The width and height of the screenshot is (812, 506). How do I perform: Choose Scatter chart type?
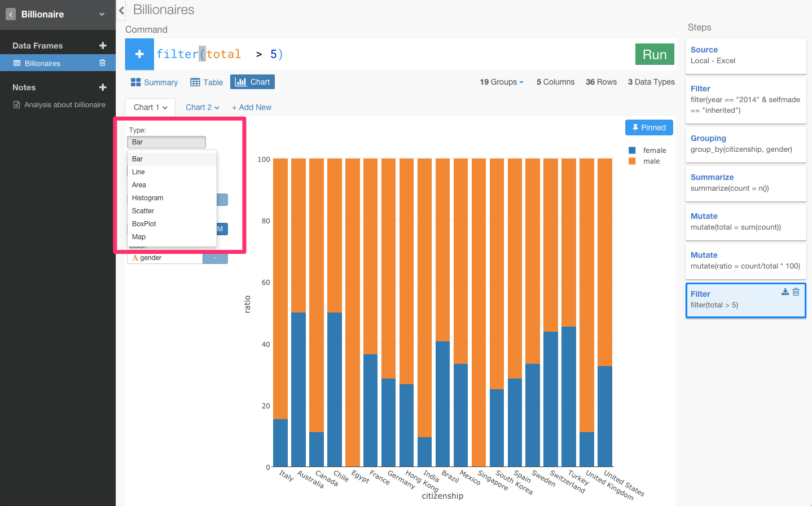[172, 211]
